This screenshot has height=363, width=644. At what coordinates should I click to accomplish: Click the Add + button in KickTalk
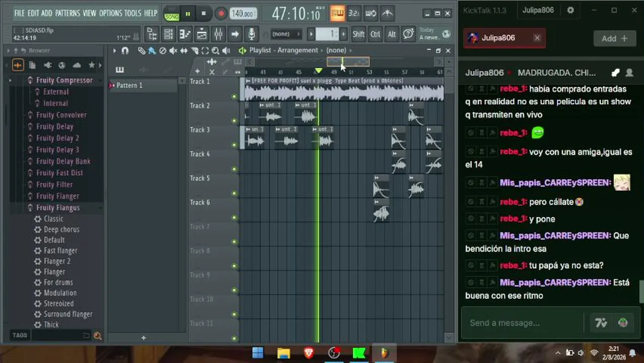(x=614, y=38)
